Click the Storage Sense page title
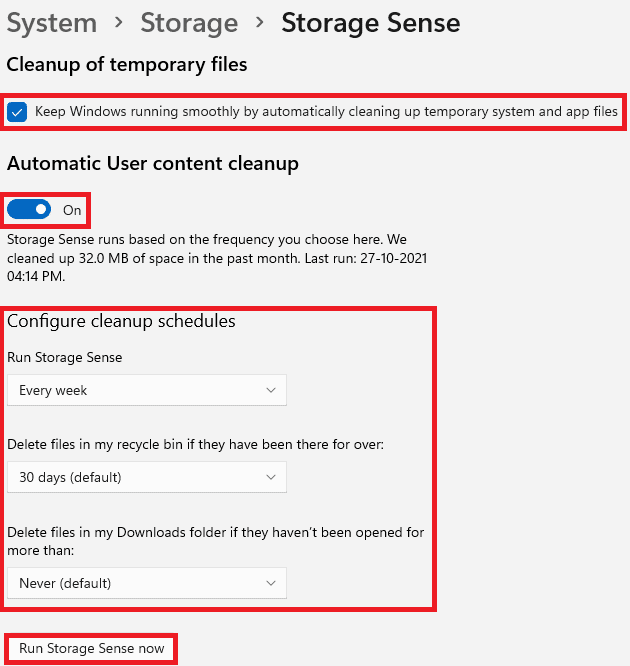Image resolution: width=630 pixels, height=666 pixels. (371, 22)
